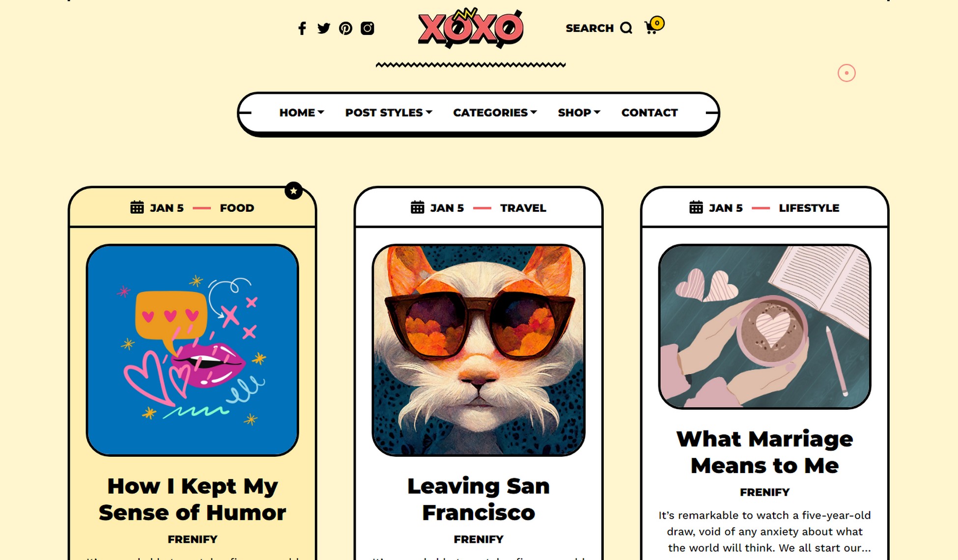Click the Facebook social media icon

click(x=301, y=28)
